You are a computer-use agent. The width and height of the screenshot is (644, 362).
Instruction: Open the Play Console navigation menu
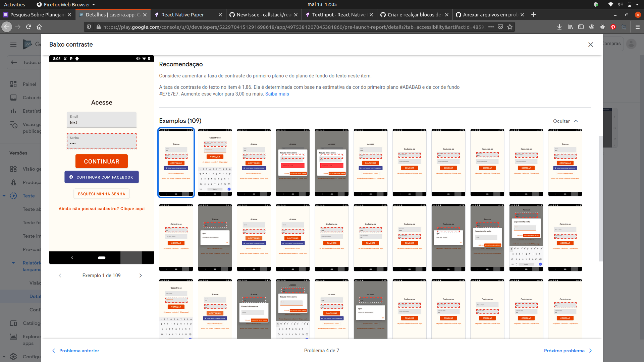(13, 44)
